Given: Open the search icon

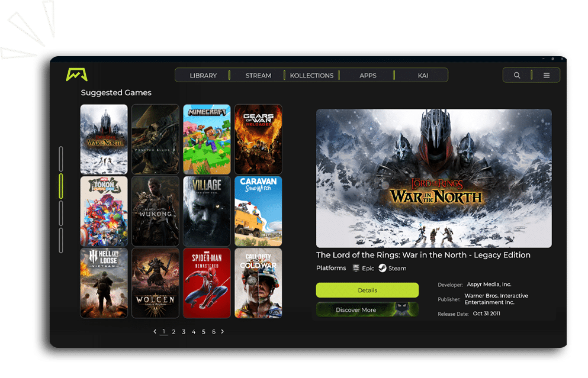Looking at the screenshot, I should [x=517, y=75].
